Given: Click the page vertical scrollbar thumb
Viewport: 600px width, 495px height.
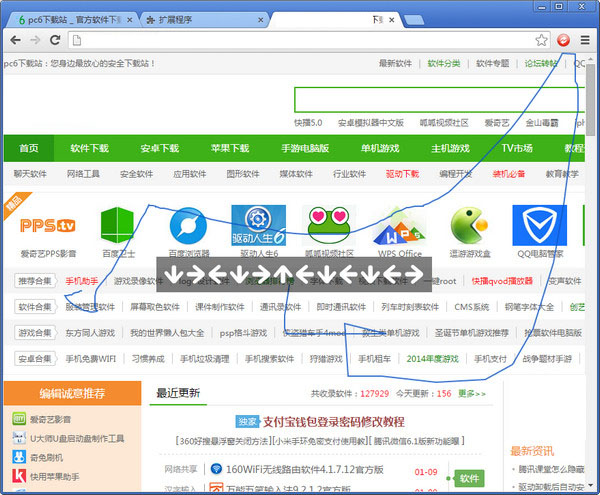Looking at the screenshot, I should pyautogui.click(x=591, y=99).
